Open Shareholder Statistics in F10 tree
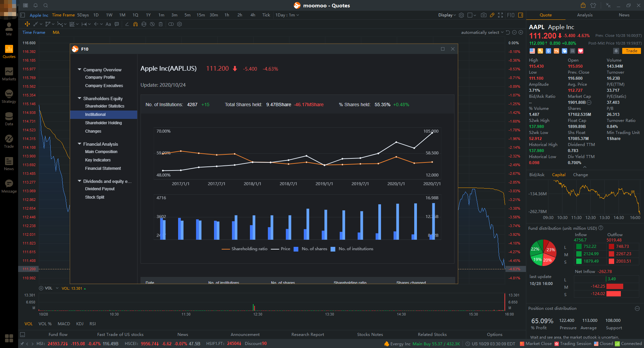This screenshot has height=348, width=644. 105,106
